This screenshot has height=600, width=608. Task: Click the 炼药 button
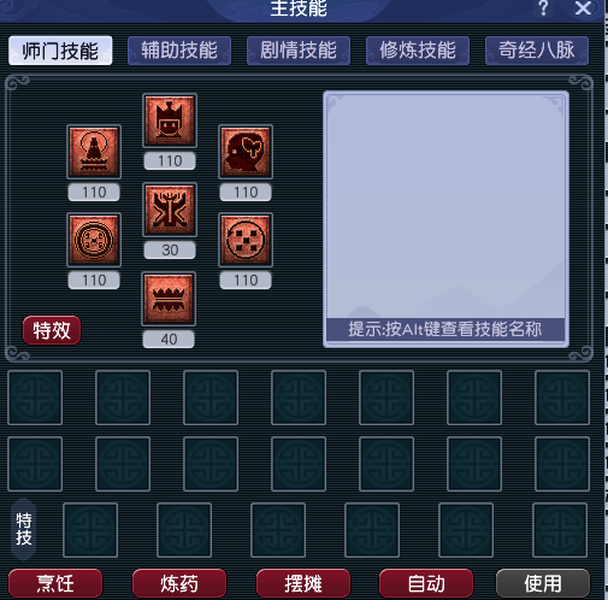coord(179,583)
